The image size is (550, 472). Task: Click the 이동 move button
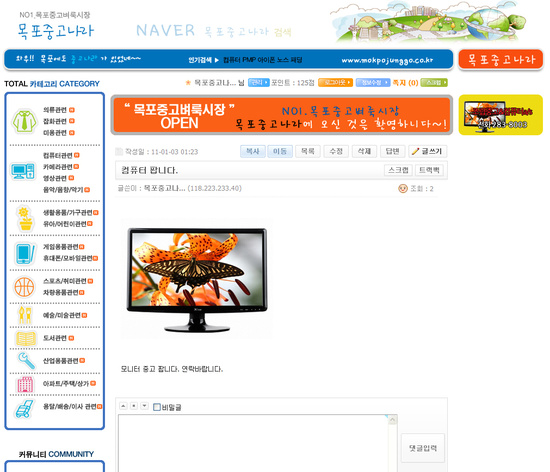point(280,151)
